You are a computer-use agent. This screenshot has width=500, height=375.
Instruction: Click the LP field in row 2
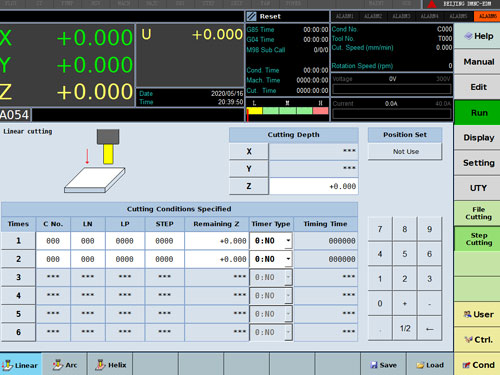click(125, 259)
